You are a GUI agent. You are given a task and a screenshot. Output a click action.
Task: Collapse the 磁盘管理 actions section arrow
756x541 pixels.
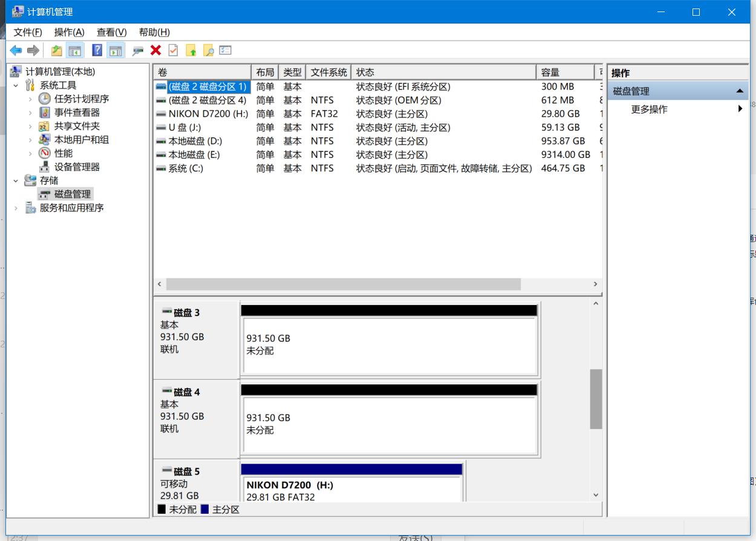point(739,91)
